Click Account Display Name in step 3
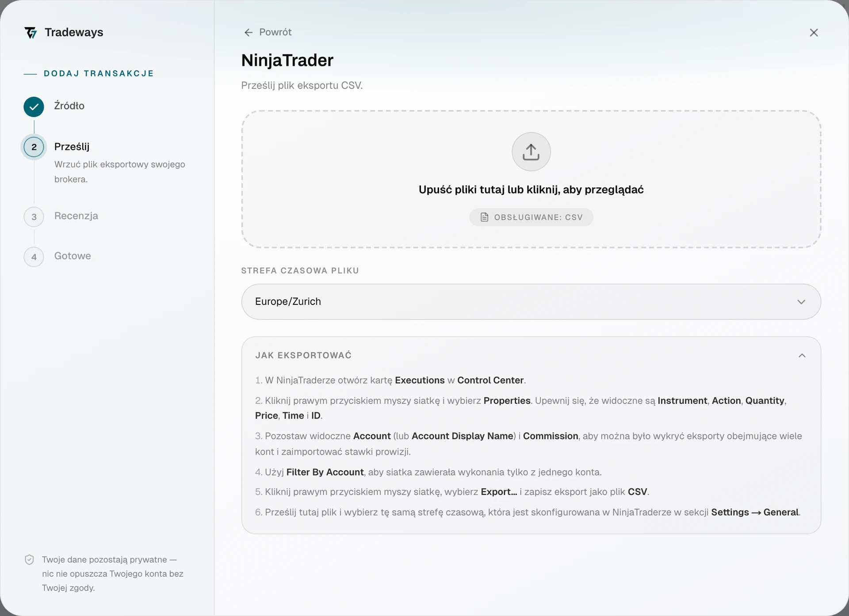The width and height of the screenshot is (849, 616). pos(462,436)
